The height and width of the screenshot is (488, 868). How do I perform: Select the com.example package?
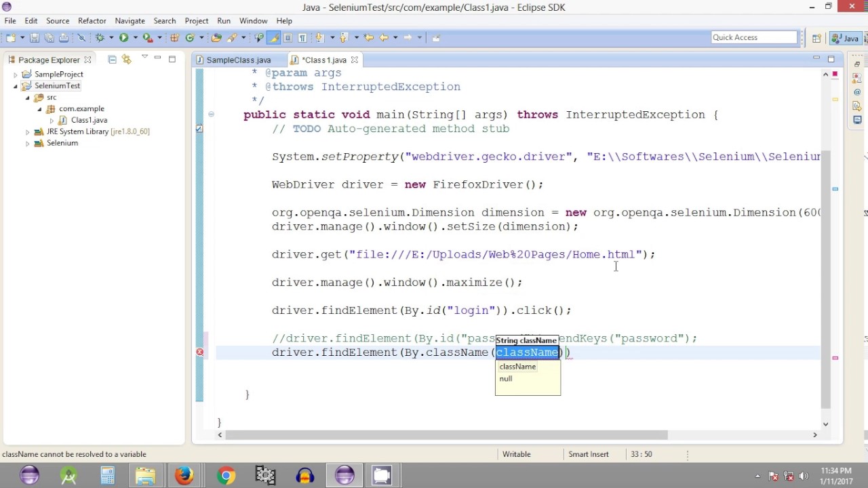[x=81, y=108]
